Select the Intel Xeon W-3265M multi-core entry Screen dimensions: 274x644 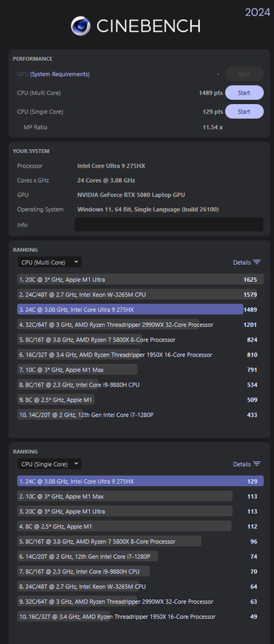pyautogui.click(x=140, y=294)
